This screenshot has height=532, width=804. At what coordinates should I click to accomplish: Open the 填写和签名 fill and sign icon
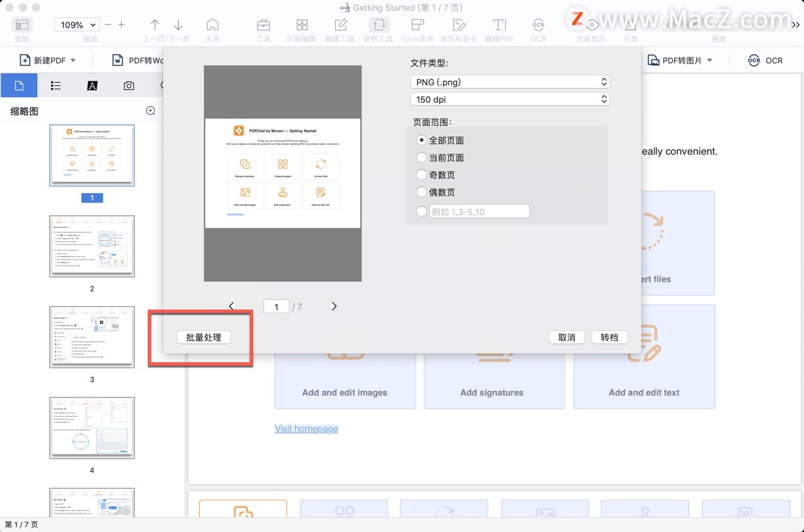pos(459,25)
